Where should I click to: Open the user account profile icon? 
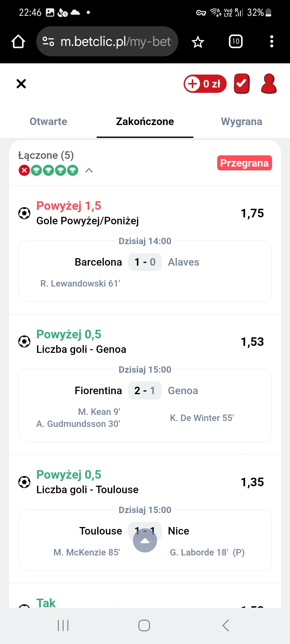pos(269,84)
